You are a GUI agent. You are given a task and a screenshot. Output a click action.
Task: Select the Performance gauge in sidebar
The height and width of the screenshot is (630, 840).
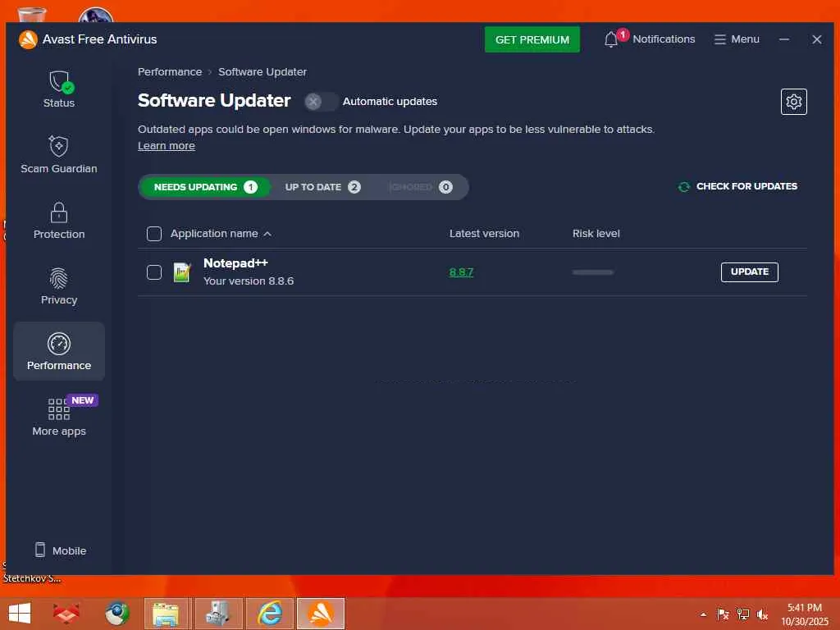pyautogui.click(x=59, y=351)
